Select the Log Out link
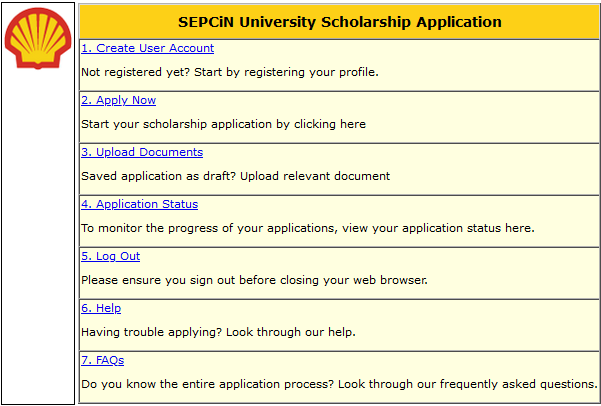This screenshot has height=406, width=601. 110,256
